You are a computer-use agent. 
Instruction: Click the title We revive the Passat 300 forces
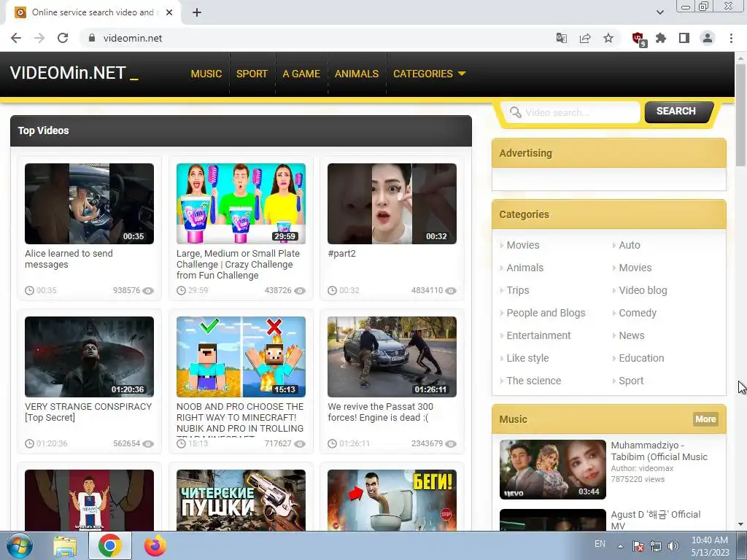[x=380, y=412]
